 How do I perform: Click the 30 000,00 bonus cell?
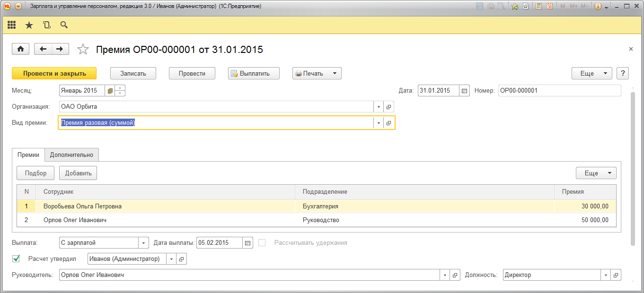click(x=585, y=207)
